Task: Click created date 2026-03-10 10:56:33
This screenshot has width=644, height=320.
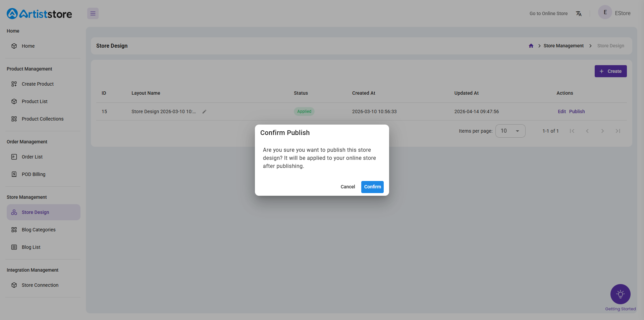Action: pyautogui.click(x=374, y=111)
